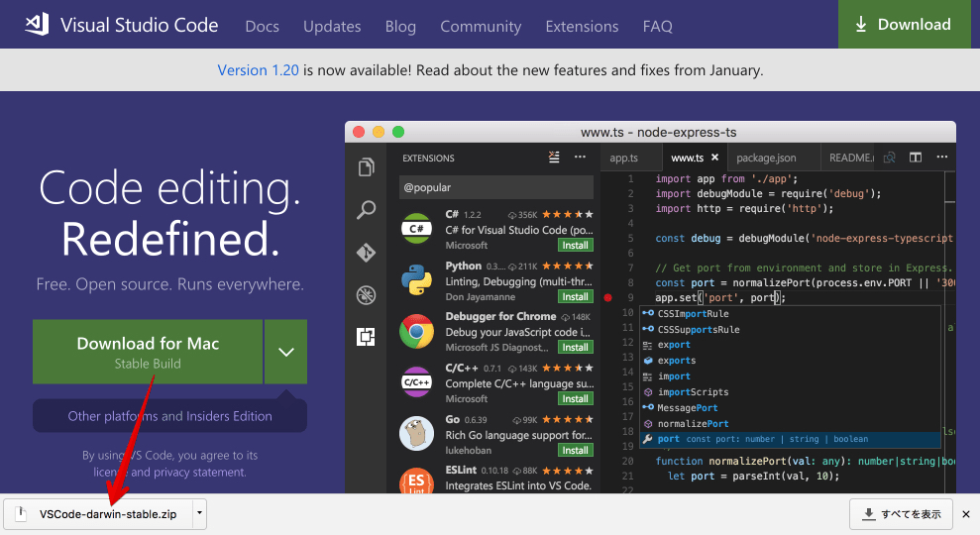
Task: Click the show all downloads button
Action: coord(901,514)
